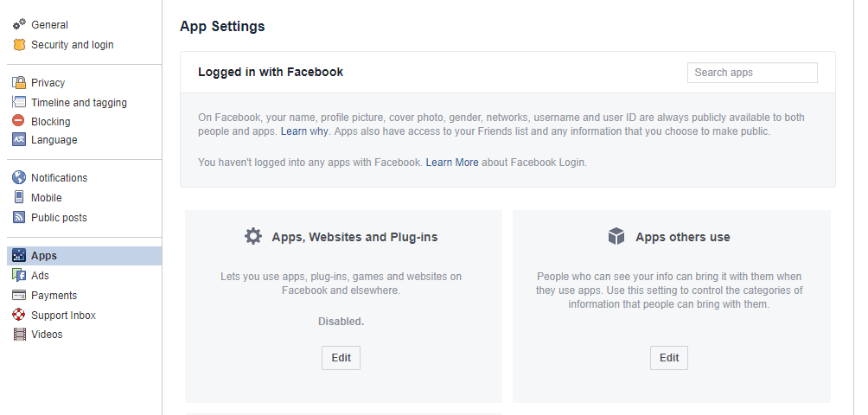Go to the Ads settings section
This screenshot has width=868, height=415.
(40, 276)
